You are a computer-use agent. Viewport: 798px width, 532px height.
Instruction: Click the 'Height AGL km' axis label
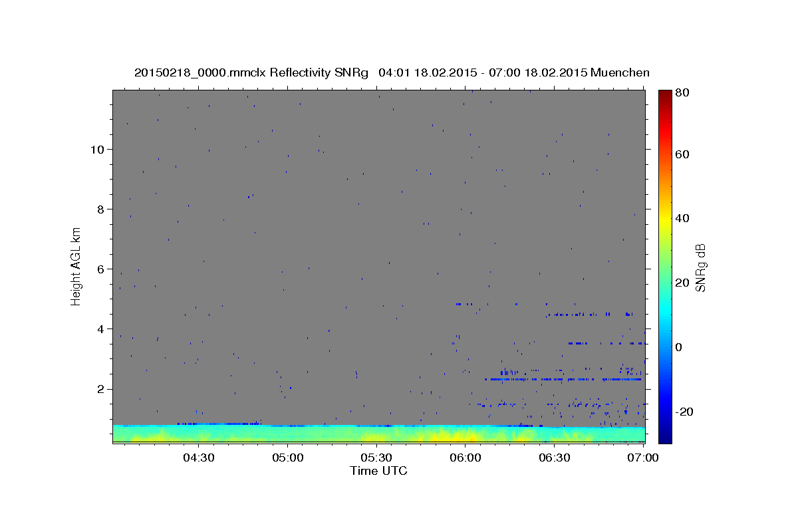click(x=76, y=265)
